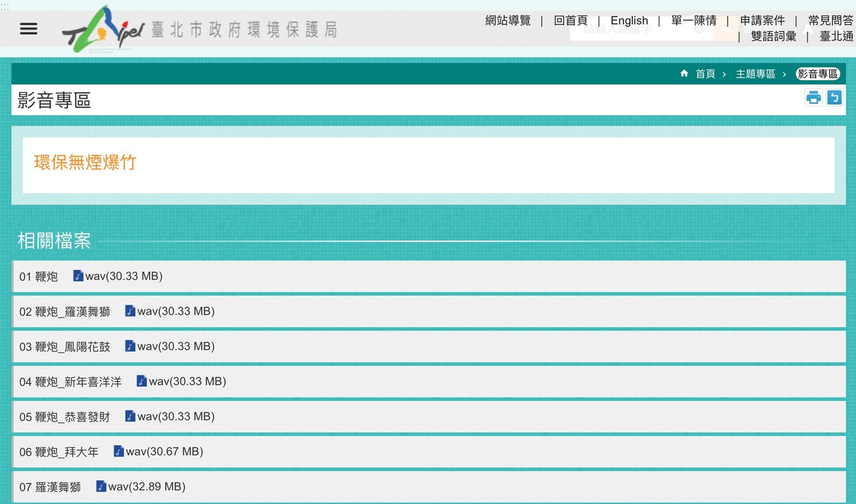The height and width of the screenshot is (504, 856).
Task: Select 主題專區 in breadcrumb
Action: coord(755,74)
